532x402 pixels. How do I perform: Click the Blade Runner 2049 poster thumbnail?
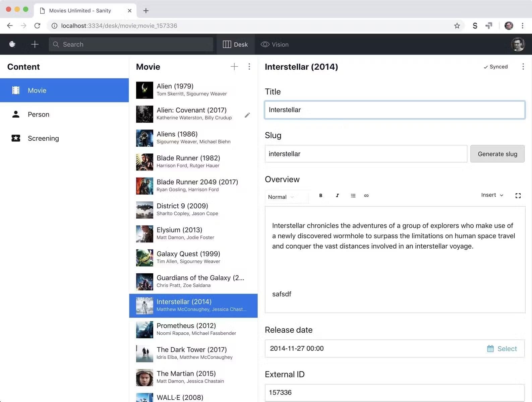144,186
